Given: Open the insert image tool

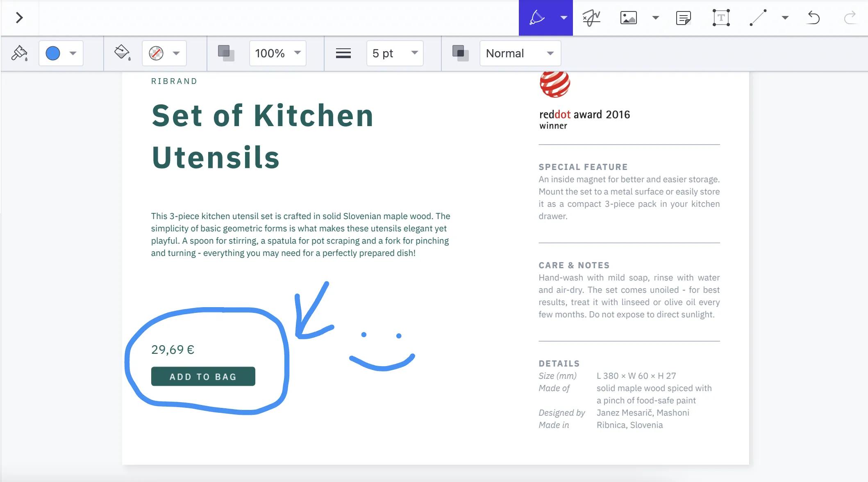Looking at the screenshot, I should pos(629,18).
